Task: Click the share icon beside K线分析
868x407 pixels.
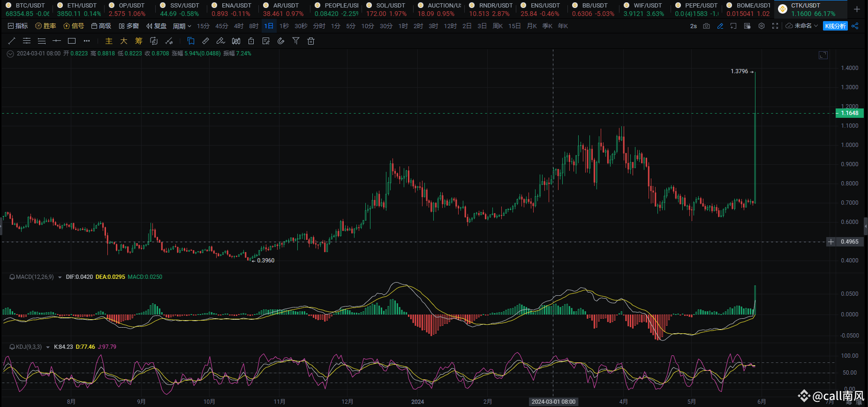Action: pos(855,26)
